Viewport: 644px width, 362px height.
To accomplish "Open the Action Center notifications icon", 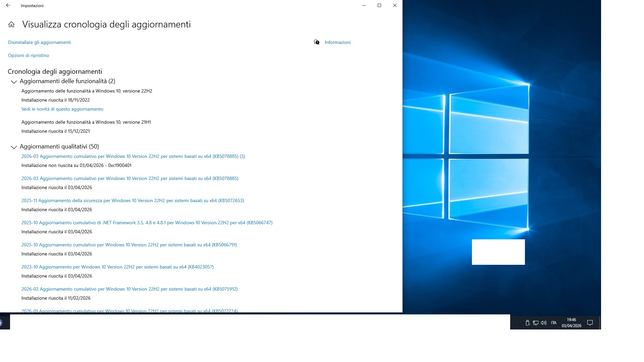I will point(590,323).
